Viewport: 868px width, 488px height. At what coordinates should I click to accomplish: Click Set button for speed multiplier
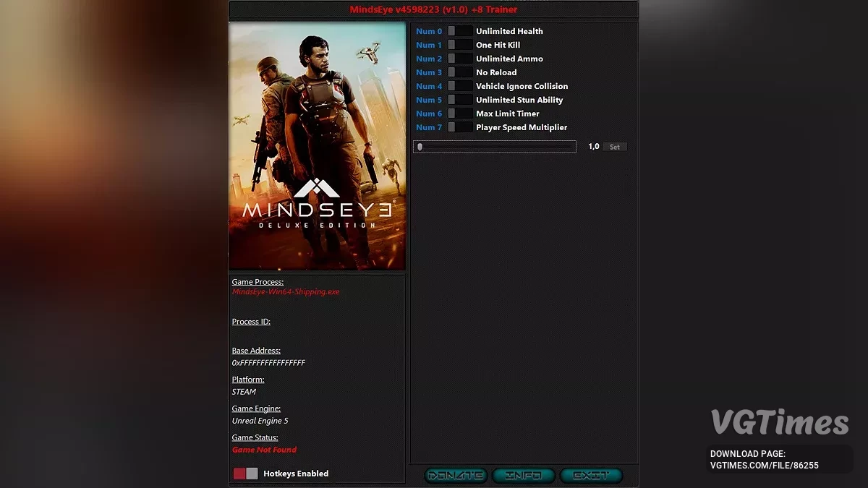click(614, 147)
